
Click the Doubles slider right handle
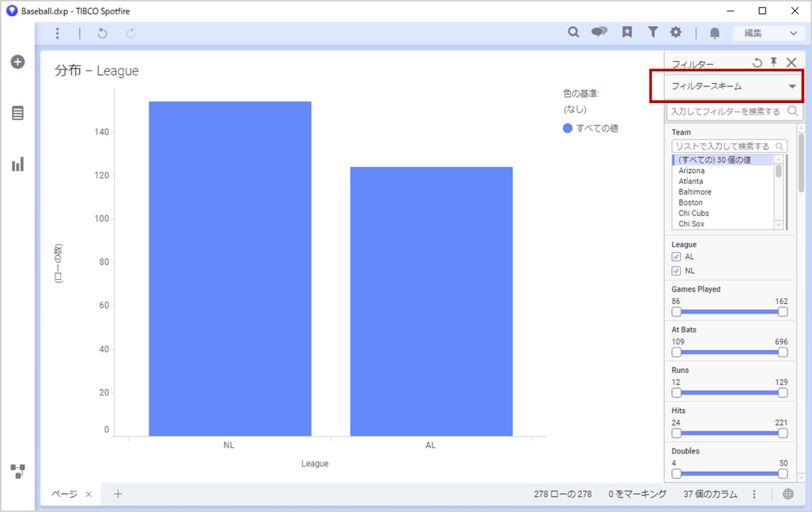[783, 473]
